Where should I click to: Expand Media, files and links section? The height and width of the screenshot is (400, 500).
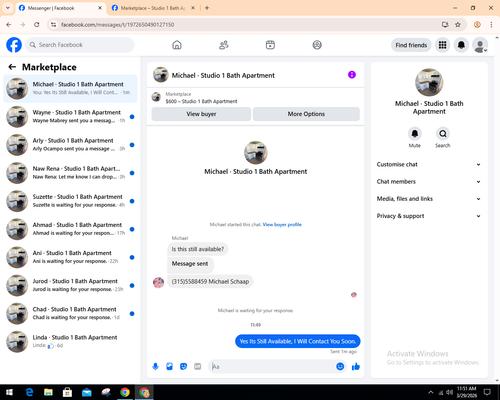tap(429, 199)
